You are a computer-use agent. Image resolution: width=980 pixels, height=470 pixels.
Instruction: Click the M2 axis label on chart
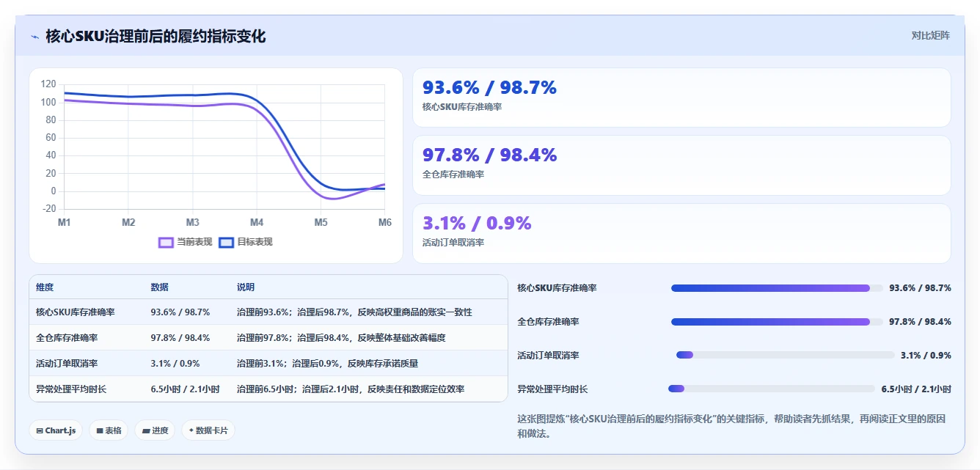click(128, 222)
